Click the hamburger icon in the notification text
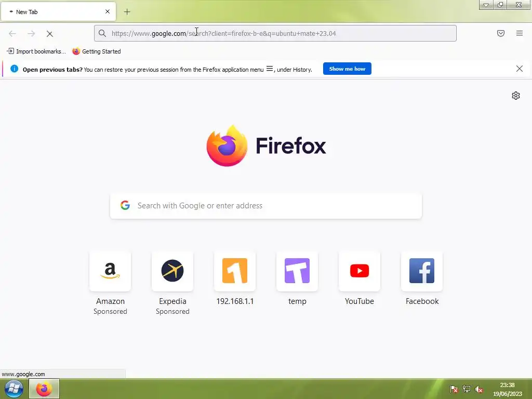532x399 pixels. [270, 69]
